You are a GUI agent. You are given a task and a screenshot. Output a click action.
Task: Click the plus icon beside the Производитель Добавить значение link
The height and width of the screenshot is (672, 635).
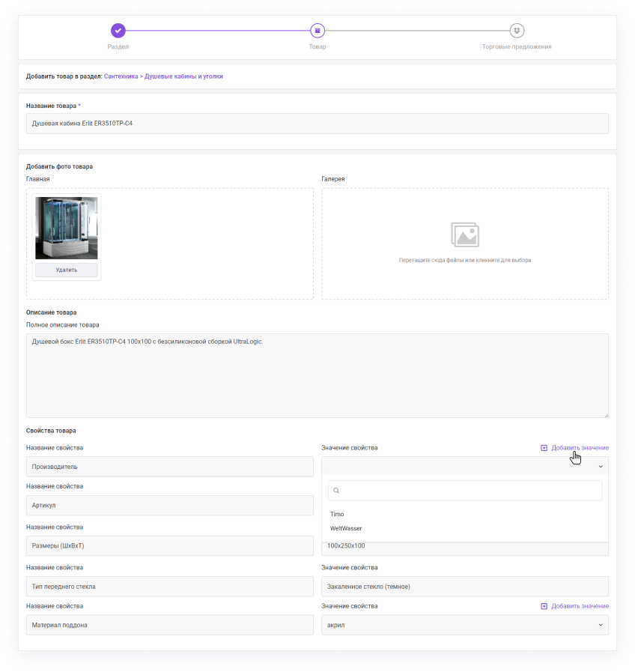[544, 448]
